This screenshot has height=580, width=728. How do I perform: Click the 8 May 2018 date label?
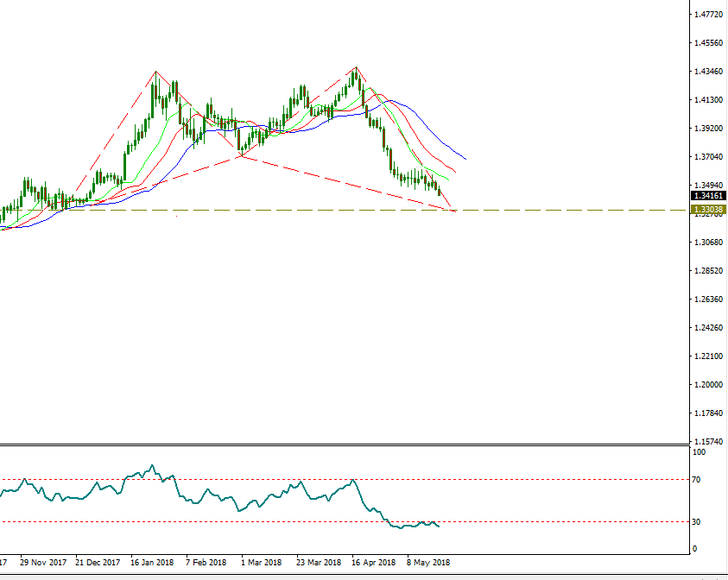pos(428,562)
